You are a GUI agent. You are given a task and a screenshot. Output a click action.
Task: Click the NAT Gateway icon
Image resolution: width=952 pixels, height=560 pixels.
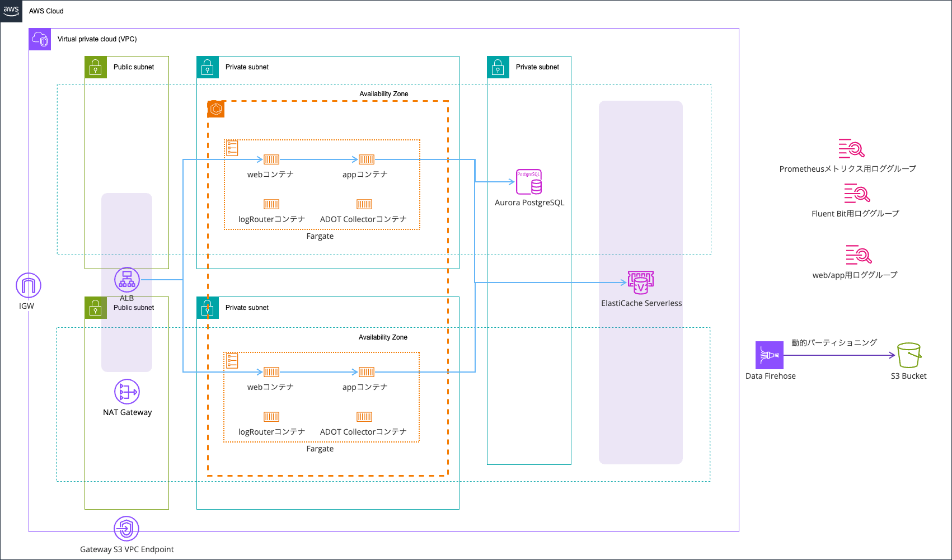click(126, 392)
